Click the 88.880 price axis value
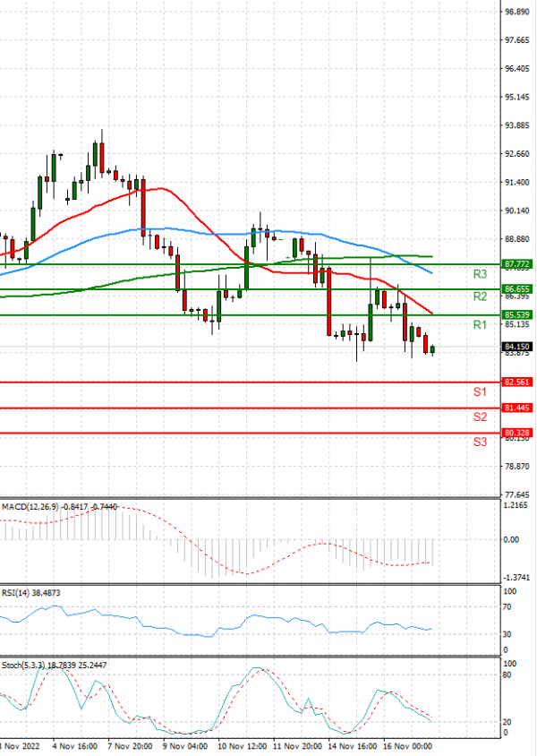Screen dimensions: 537x756 [x=516, y=239]
